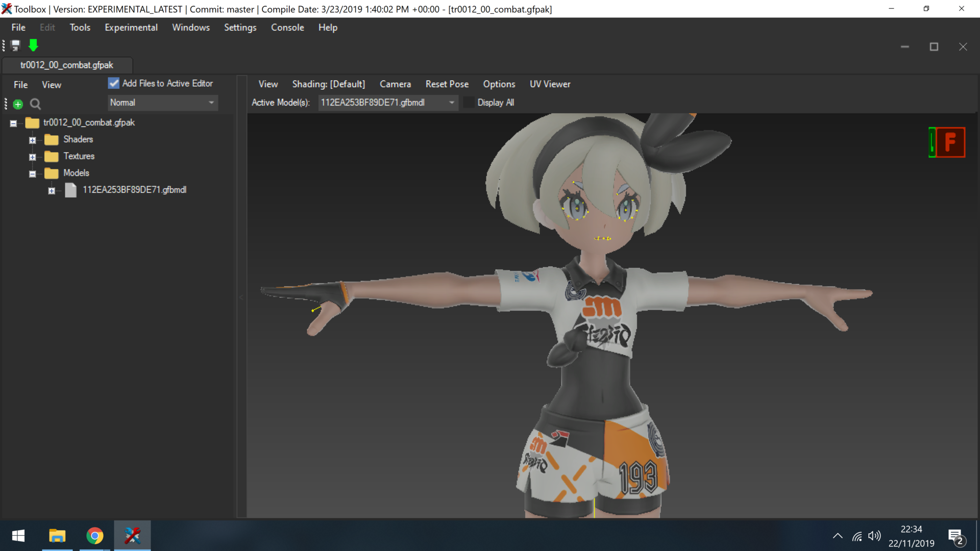Viewport: 980px width, 551px height.
Task: Expand the gfbmdl model file node
Action: pos(52,190)
